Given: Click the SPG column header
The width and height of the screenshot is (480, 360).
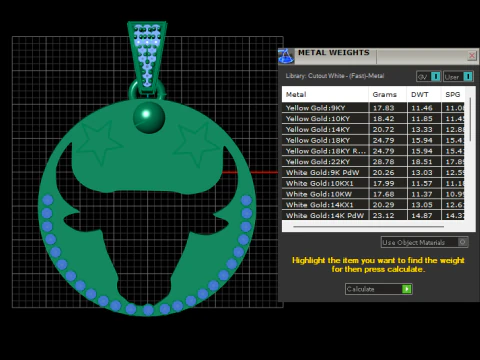Looking at the screenshot, I should (453, 94).
